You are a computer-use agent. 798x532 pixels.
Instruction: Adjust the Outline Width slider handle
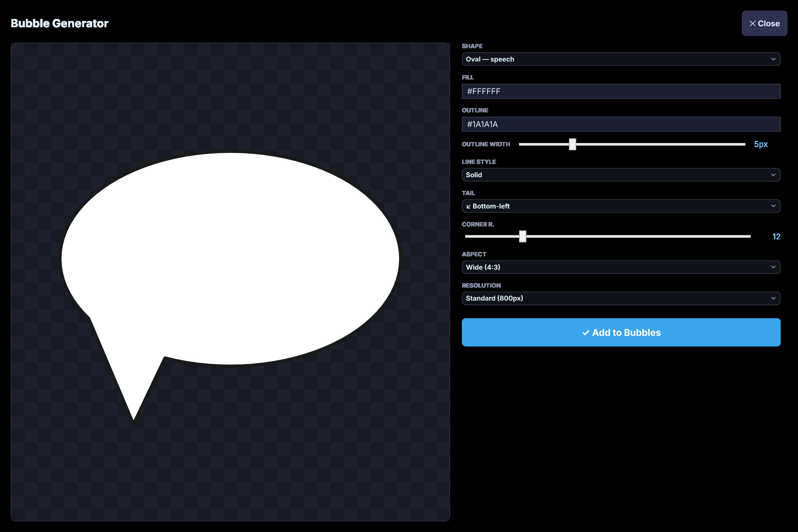click(x=572, y=144)
